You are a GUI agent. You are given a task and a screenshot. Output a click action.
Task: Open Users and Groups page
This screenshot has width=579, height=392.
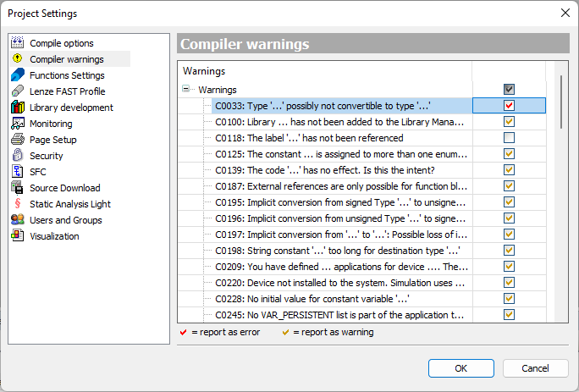click(66, 220)
